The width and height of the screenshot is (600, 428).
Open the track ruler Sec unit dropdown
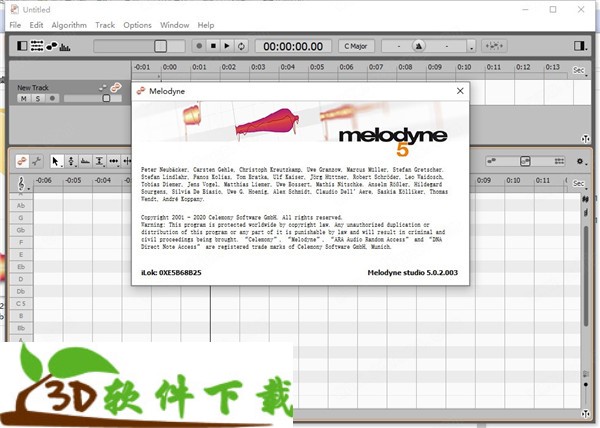pyautogui.click(x=580, y=70)
